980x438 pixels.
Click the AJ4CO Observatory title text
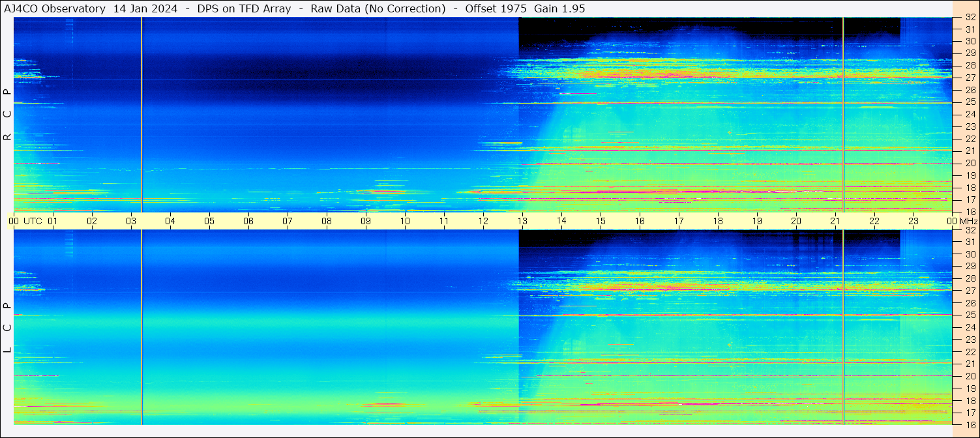pos(55,8)
